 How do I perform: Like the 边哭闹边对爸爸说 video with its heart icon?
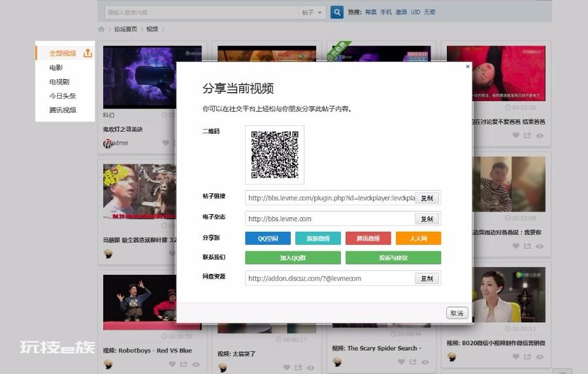(x=516, y=246)
